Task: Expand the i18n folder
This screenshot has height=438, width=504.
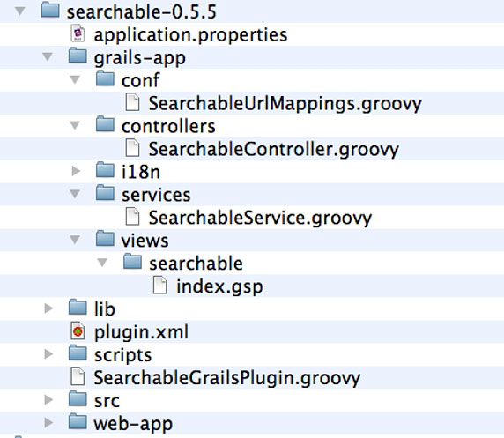Action: 76,171
